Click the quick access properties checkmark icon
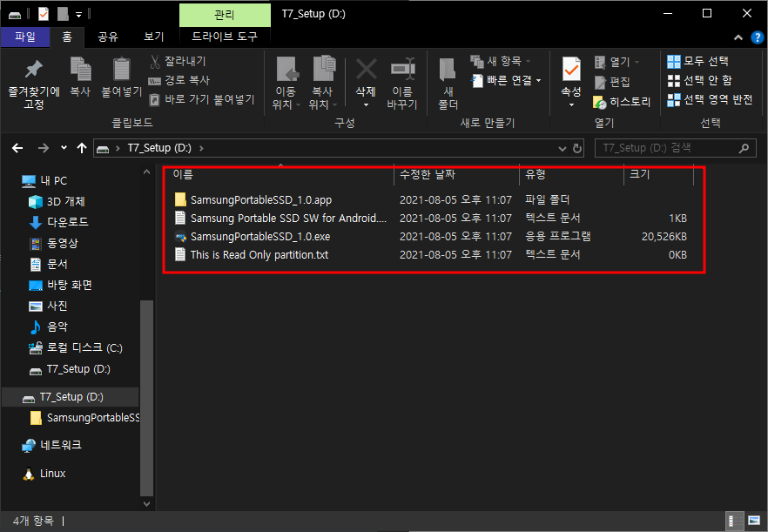This screenshot has height=532, width=768. pos(44,14)
